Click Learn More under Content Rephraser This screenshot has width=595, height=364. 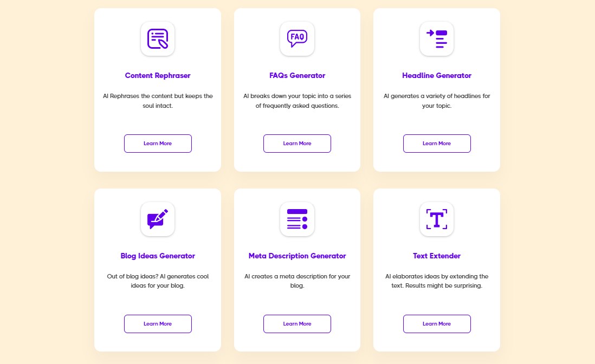(x=158, y=143)
